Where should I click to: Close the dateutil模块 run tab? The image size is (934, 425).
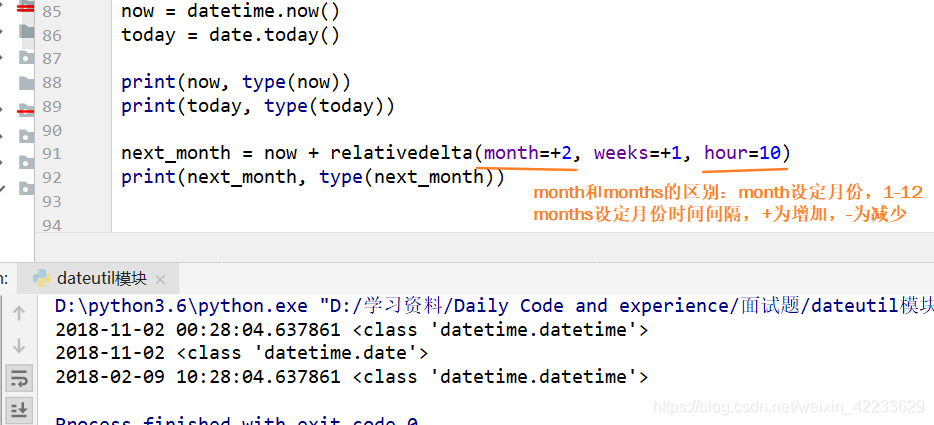click(x=160, y=280)
